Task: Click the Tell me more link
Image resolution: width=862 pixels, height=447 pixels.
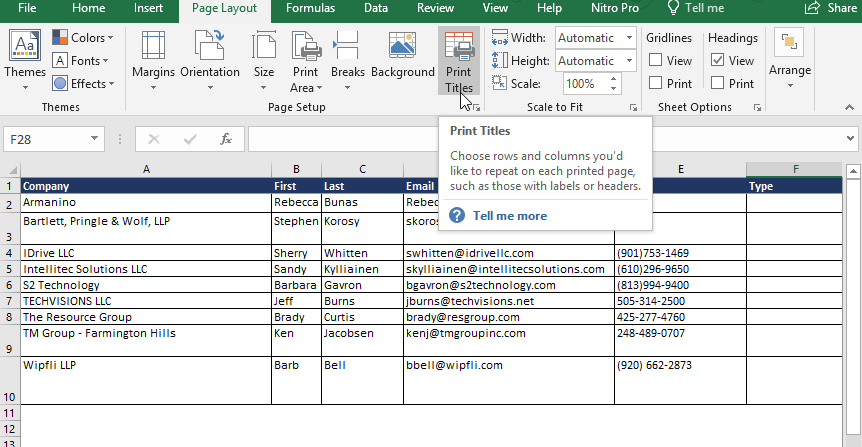Action: [509, 215]
